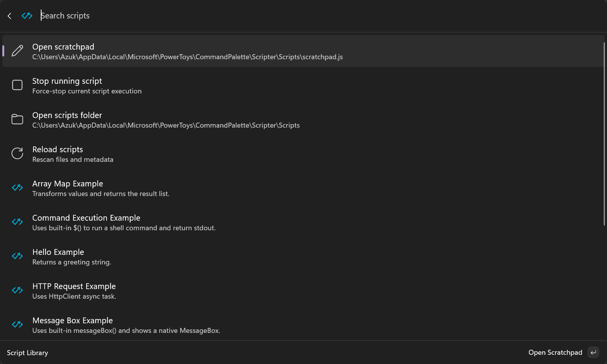Click the code icon beside Hello Example

(x=17, y=256)
